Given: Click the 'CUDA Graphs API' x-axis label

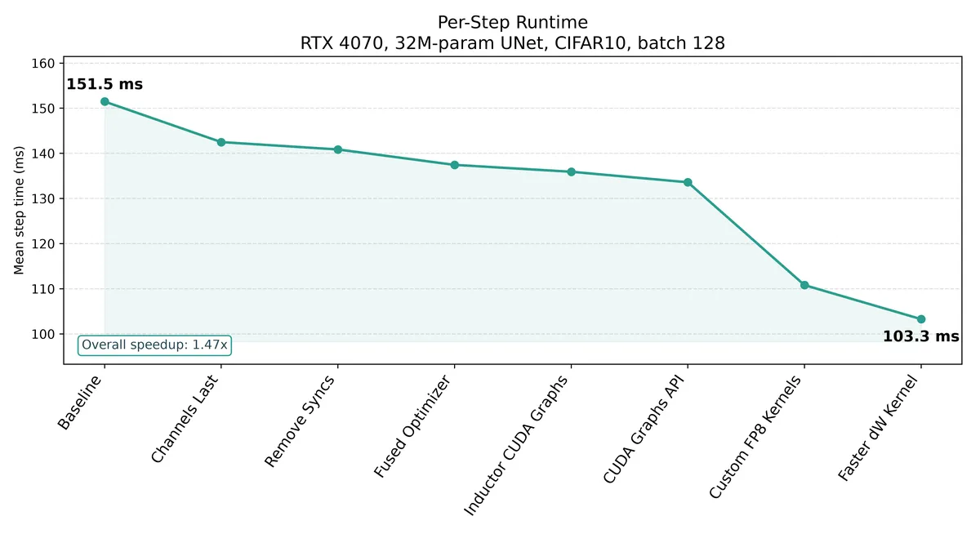Looking at the screenshot, I should [646, 429].
